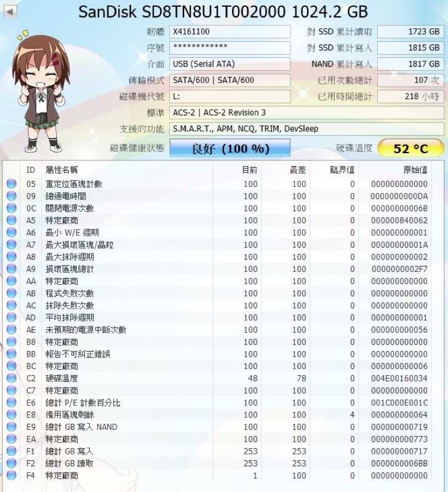This screenshot has height=492, width=448.
Task: Click raw value 001C000E001C
Action: coord(399,403)
